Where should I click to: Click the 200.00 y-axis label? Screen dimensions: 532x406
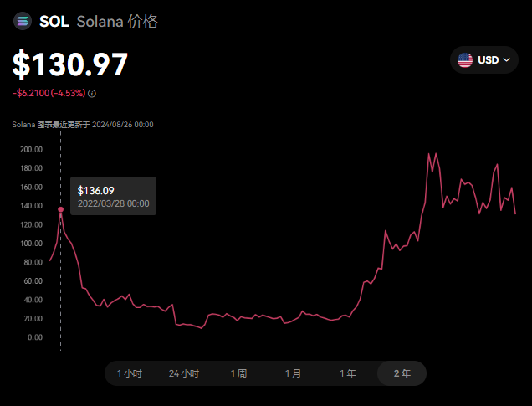coord(31,149)
